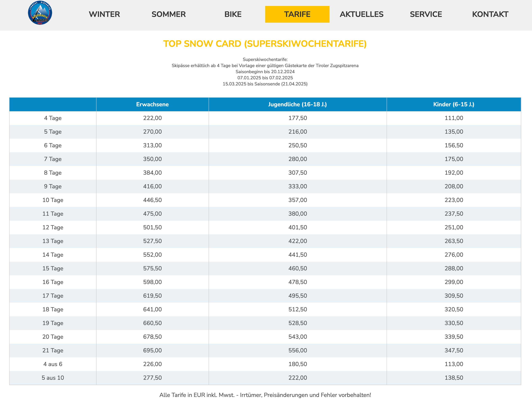Click the '5 Tage' row label

[x=53, y=132]
